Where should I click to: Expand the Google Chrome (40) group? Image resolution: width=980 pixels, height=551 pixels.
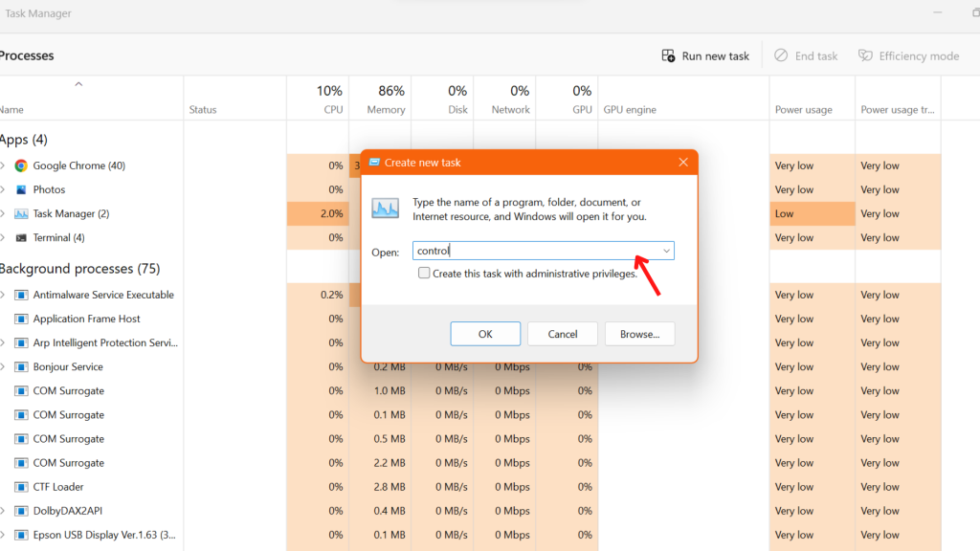(3, 165)
